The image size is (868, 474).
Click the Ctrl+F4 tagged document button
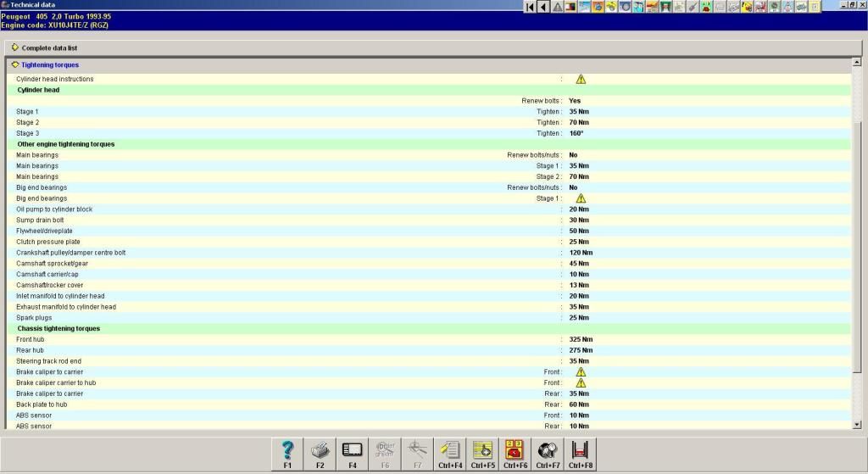(x=450, y=454)
